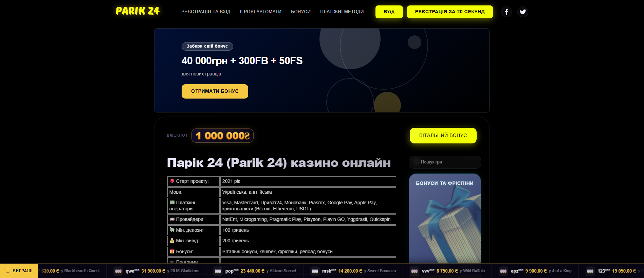Click the money icon beside Мін. депозит
Viewport: 644px width, 278px height.
tap(172, 230)
